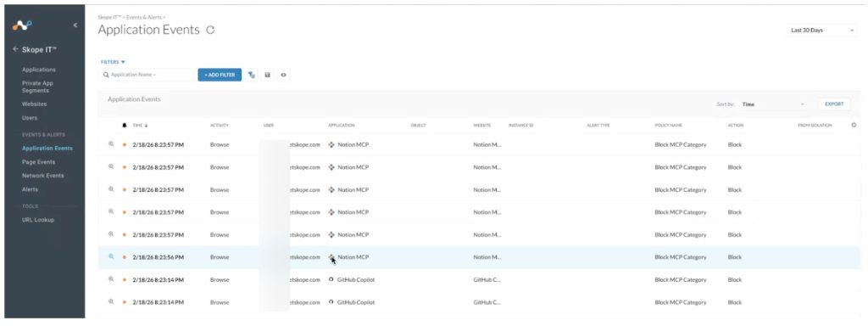Image resolution: width=868 pixels, height=326 pixels.
Task: Click the ACTIVITY column header
Action: tap(220, 126)
